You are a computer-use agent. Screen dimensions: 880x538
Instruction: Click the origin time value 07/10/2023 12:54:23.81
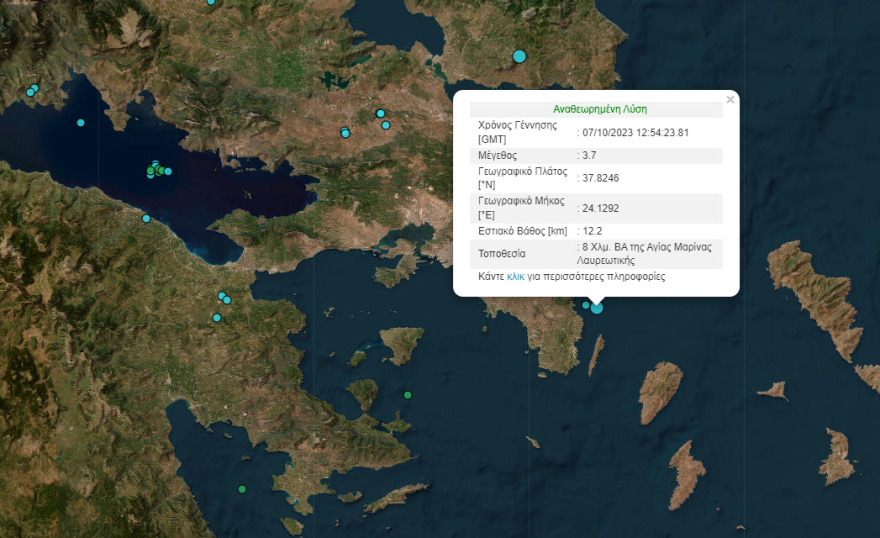coord(635,132)
